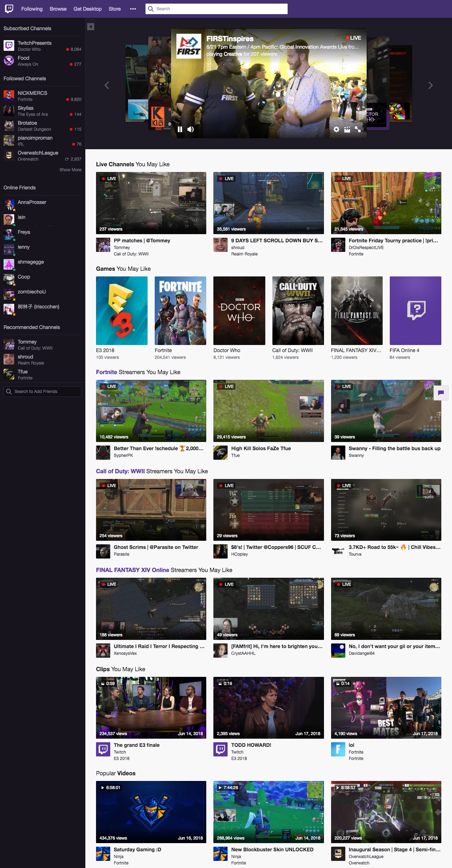Click Tourva streamer avatar icon
Image resolution: width=452 pixels, height=868 pixels.
click(x=338, y=551)
